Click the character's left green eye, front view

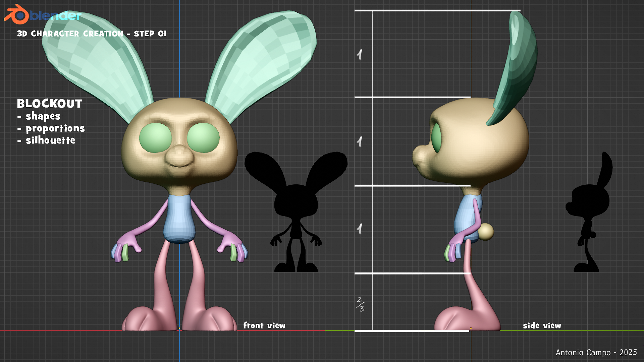(x=155, y=138)
